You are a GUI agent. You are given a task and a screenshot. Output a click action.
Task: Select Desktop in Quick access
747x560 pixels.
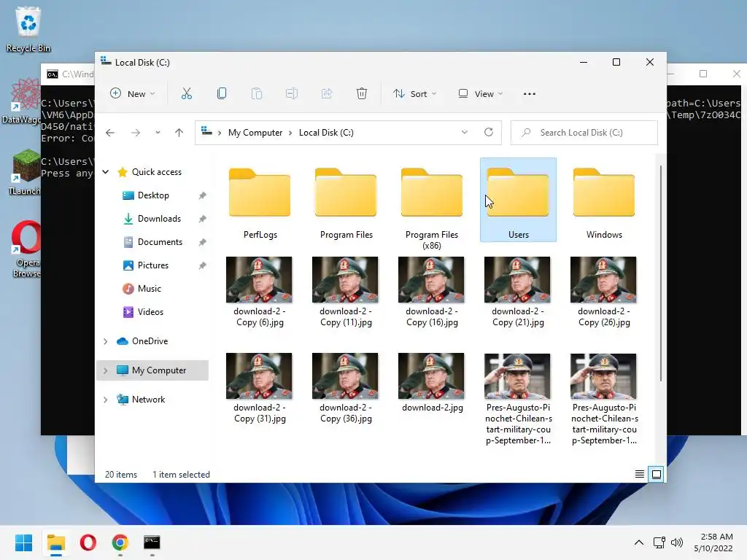click(x=153, y=195)
